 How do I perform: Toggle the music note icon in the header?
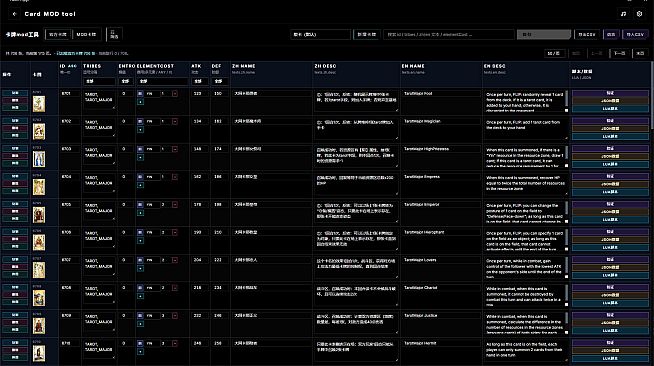coord(623,14)
